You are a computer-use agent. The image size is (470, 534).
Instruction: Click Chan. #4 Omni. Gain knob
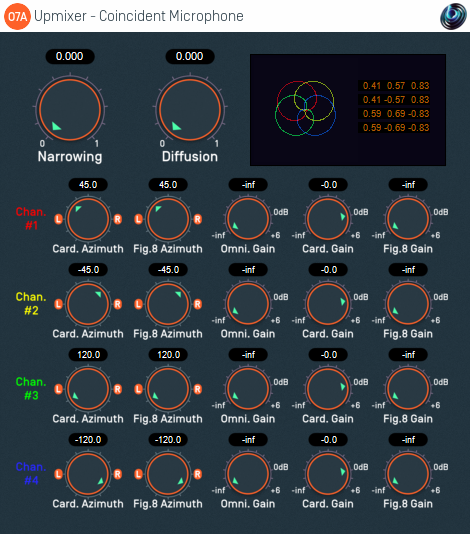point(248,474)
